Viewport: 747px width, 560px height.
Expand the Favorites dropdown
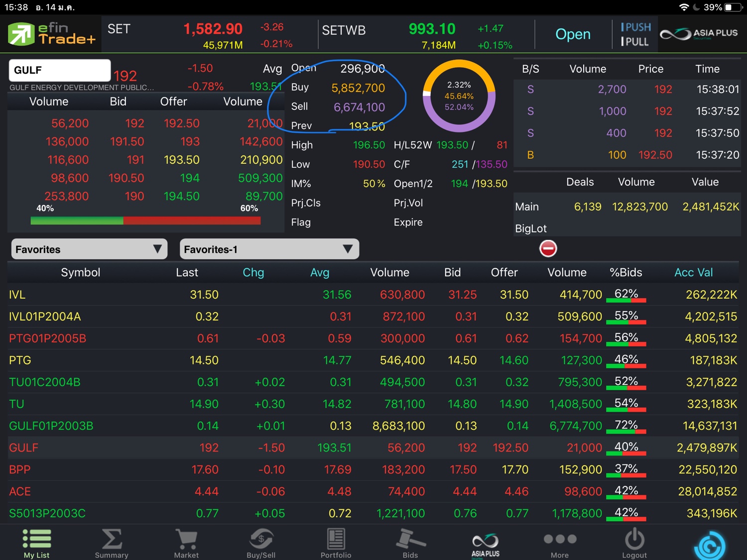pyautogui.click(x=89, y=249)
